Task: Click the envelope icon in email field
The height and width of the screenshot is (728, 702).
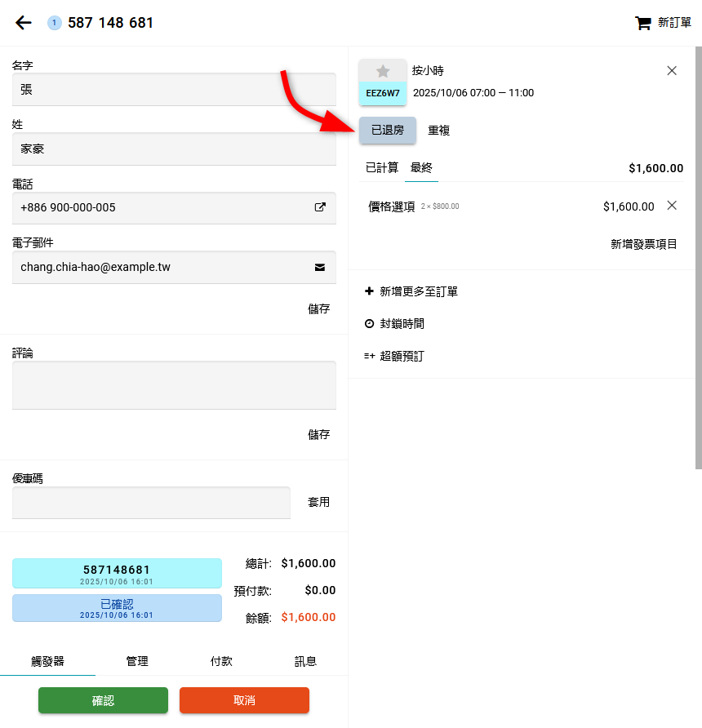Action: [x=320, y=267]
